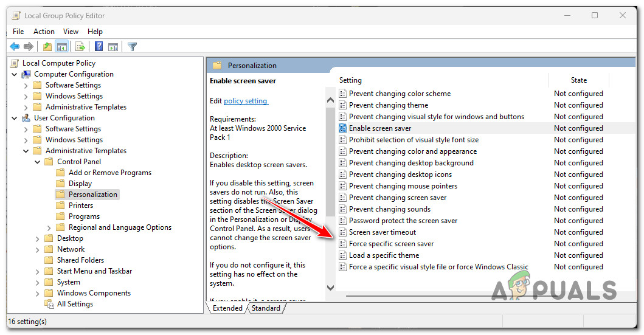This screenshot has height=335, width=644.
Task: Click the Forward arrow toolbar icon
Action: pos(29,47)
